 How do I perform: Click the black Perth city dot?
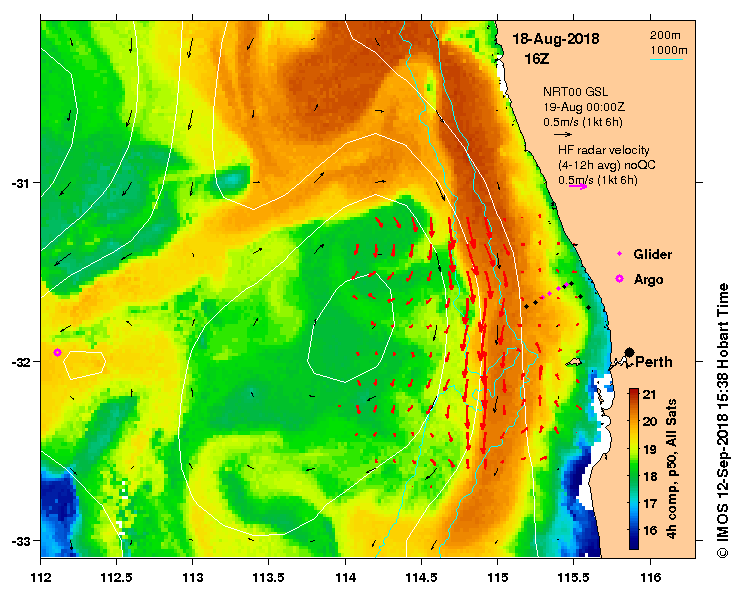coord(629,352)
